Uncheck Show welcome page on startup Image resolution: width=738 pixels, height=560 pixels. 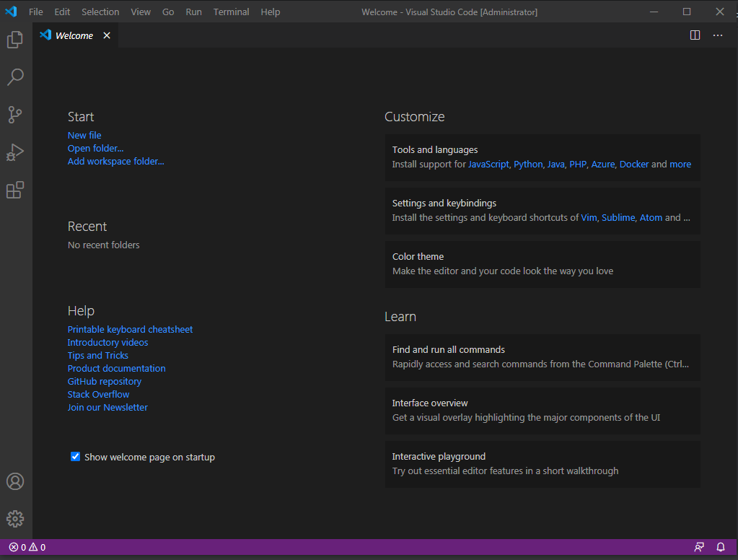(75, 457)
